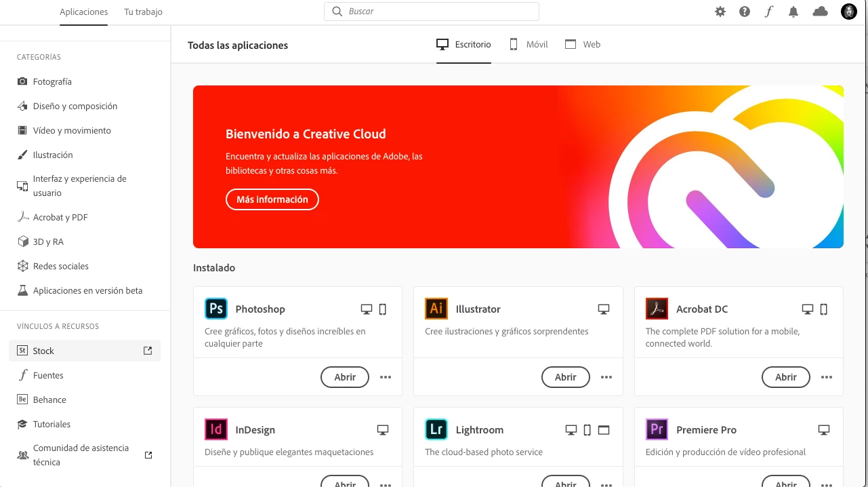Click the Photoshop Ps app icon
This screenshot has height=487, width=868.
tap(216, 309)
